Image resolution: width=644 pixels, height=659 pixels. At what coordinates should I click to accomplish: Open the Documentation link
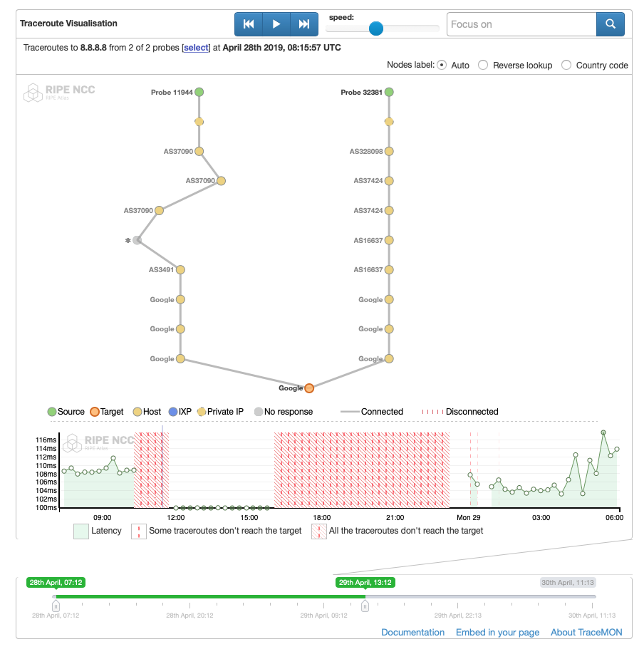(412, 632)
